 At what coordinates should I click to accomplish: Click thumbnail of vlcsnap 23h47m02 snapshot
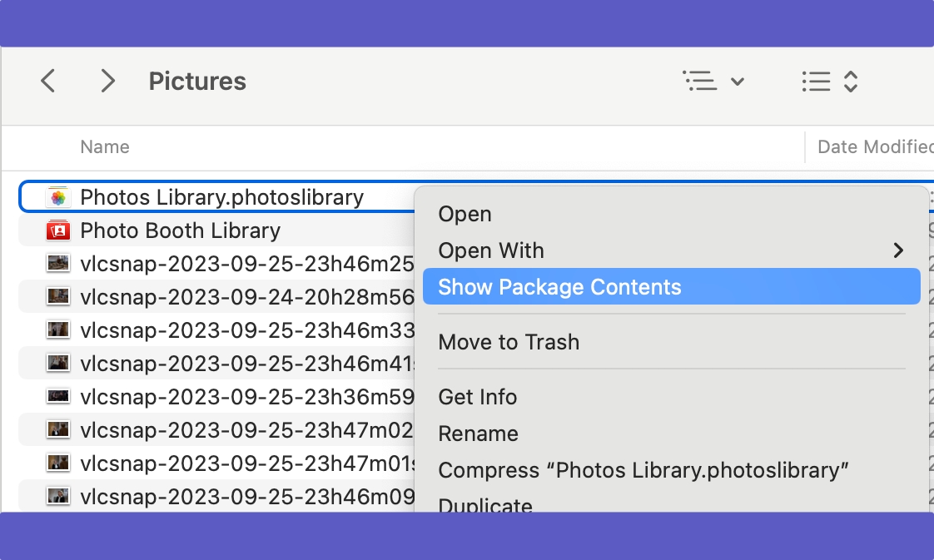(x=57, y=429)
